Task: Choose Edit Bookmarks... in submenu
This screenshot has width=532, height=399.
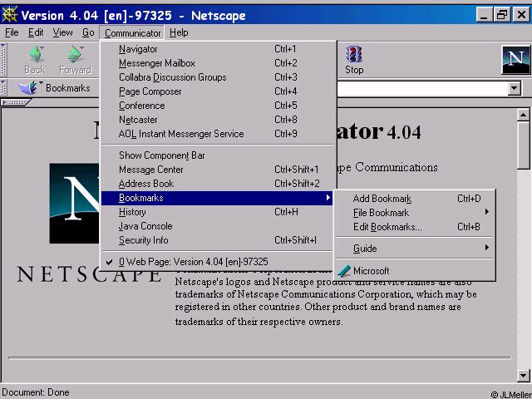Action: (416, 227)
